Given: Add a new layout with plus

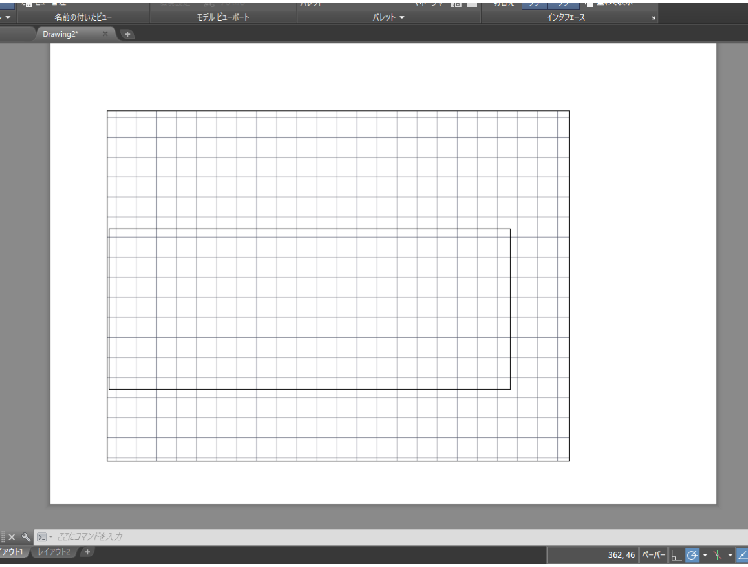Looking at the screenshot, I should coord(87,552).
